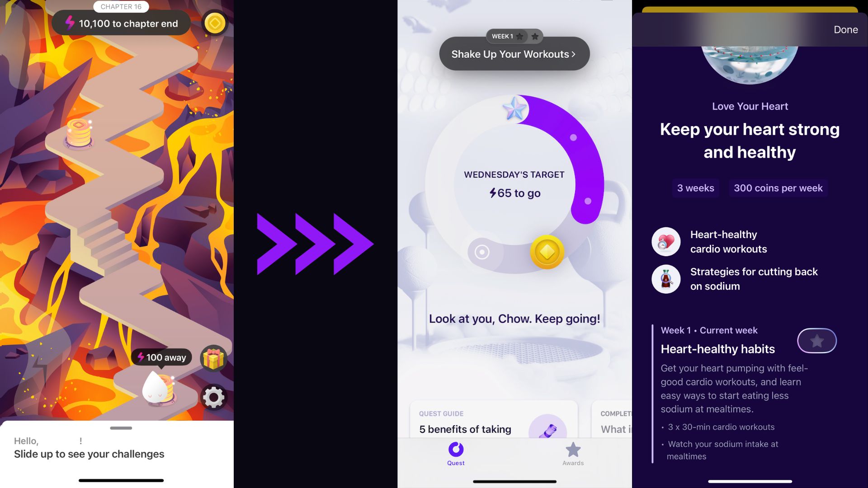The height and width of the screenshot is (488, 868).
Task: Tap the heart-healthy cardio workouts icon
Action: [x=665, y=241]
